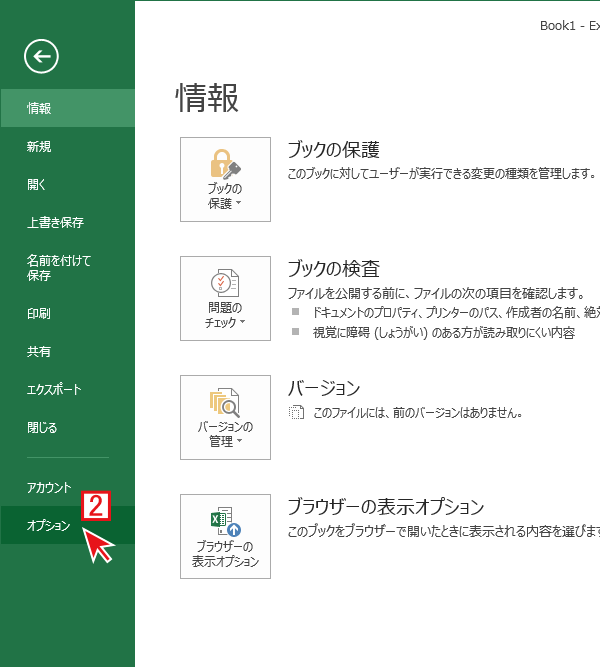This screenshot has width=600, height=667.
Task: Click 上書き保存 in the sidebar
Action: point(68,222)
